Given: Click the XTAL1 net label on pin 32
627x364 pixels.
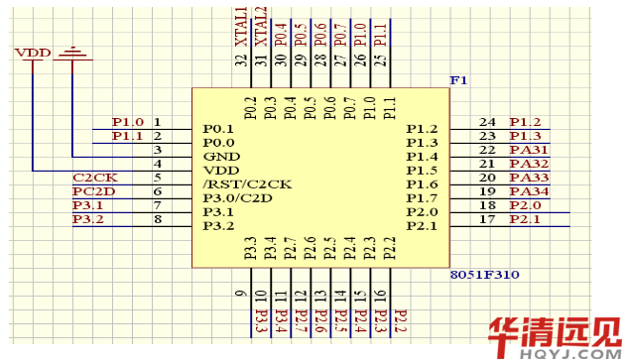Looking at the screenshot, I should 241,27.
